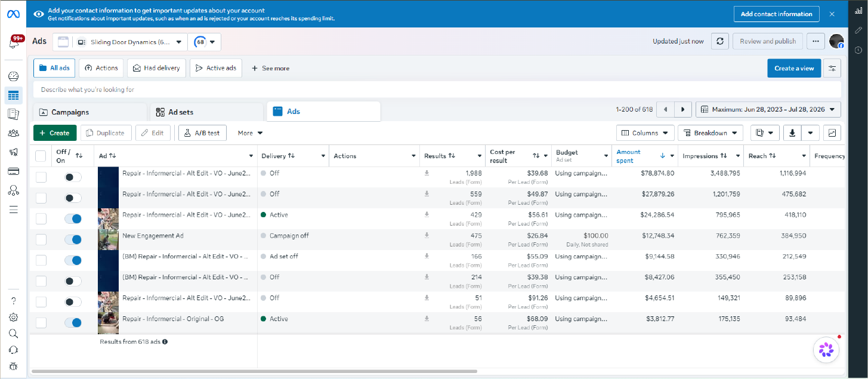Click the magnifier Search icon in sidebar

pos(14,334)
